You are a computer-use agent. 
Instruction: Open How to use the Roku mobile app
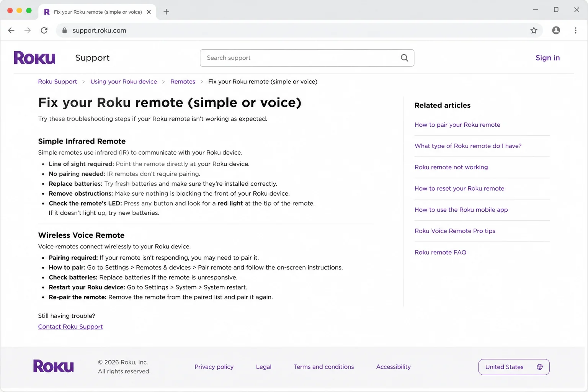(x=461, y=210)
